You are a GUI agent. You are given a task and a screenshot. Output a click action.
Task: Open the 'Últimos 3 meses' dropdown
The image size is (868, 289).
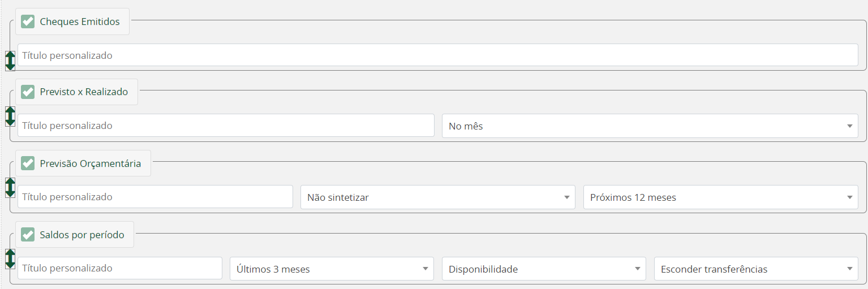pos(332,269)
